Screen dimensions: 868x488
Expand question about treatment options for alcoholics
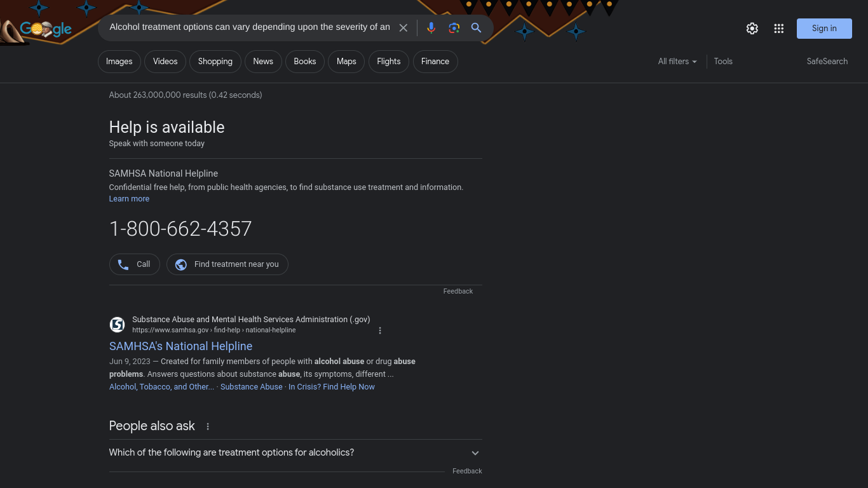coord(295,453)
